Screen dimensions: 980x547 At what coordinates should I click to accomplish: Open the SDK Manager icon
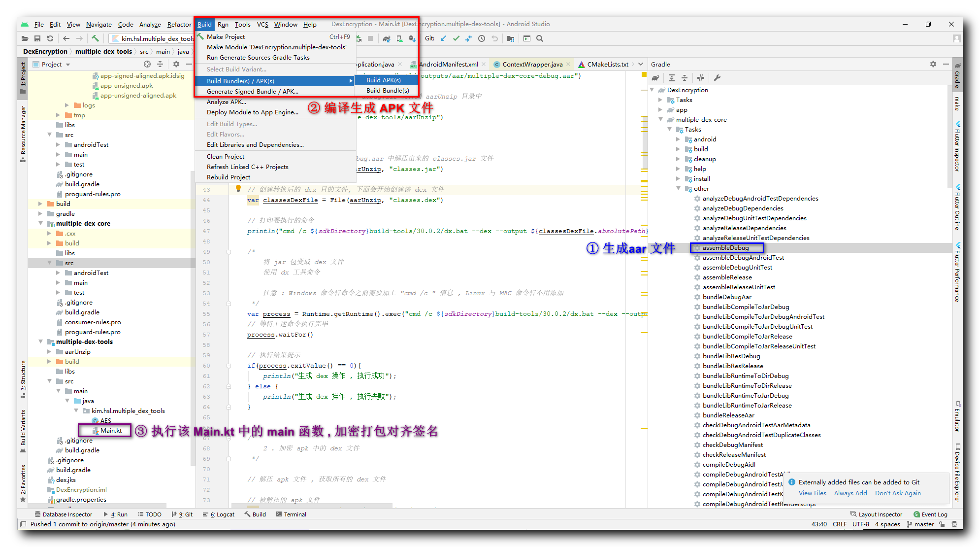pos(412,38)
